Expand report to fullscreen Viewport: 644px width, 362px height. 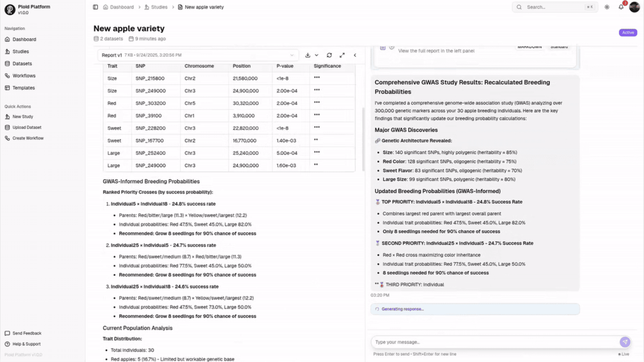342,55
